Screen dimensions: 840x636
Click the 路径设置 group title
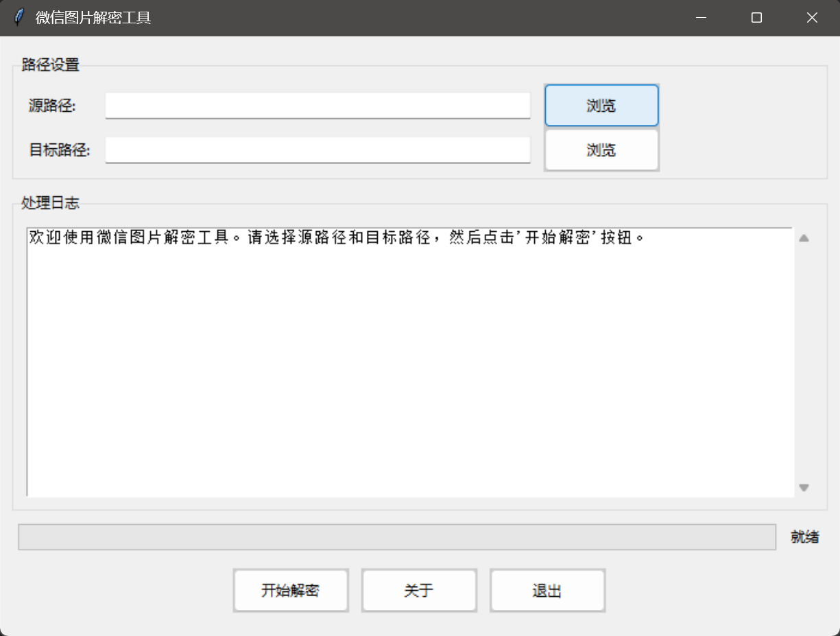51,65
